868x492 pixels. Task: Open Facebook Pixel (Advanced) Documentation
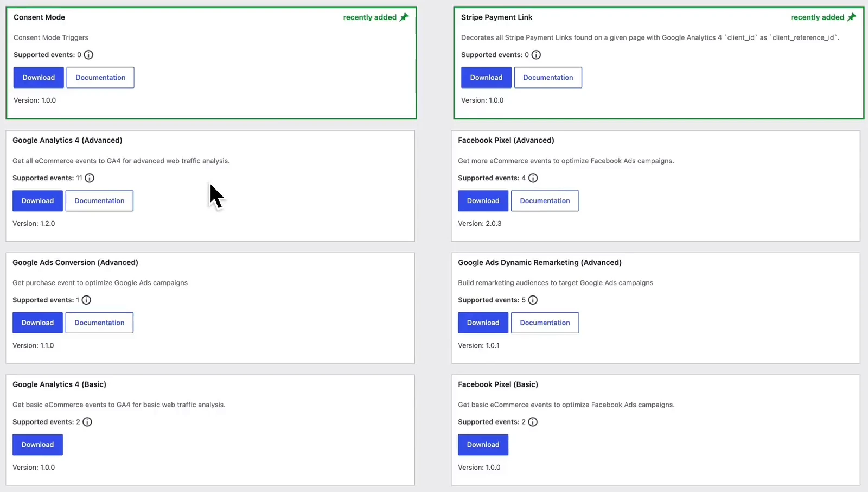click(x=545, y=201)
